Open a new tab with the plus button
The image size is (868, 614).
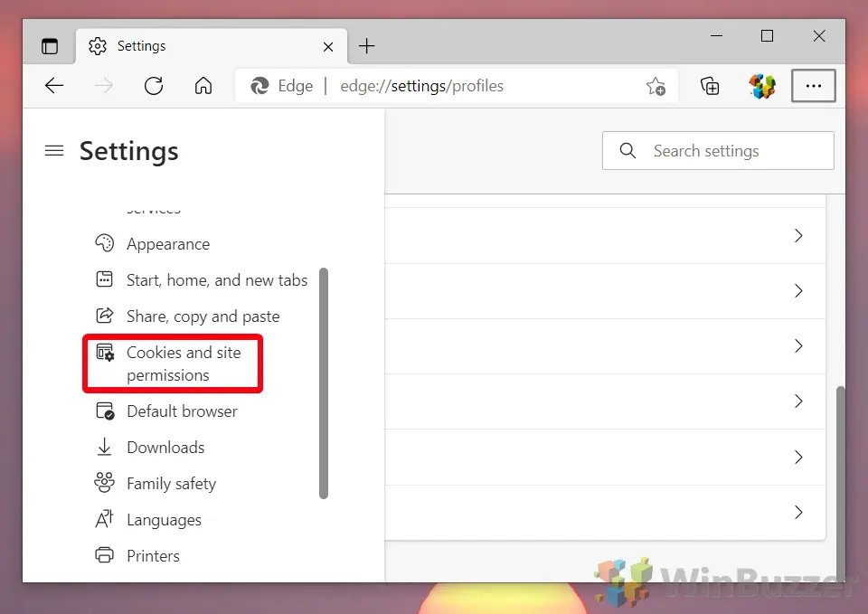coord(366,46)
